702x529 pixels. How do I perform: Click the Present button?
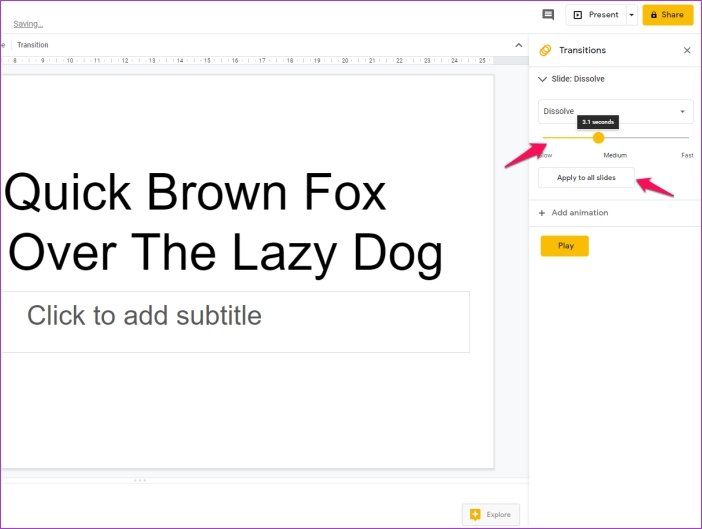point(596,15)
